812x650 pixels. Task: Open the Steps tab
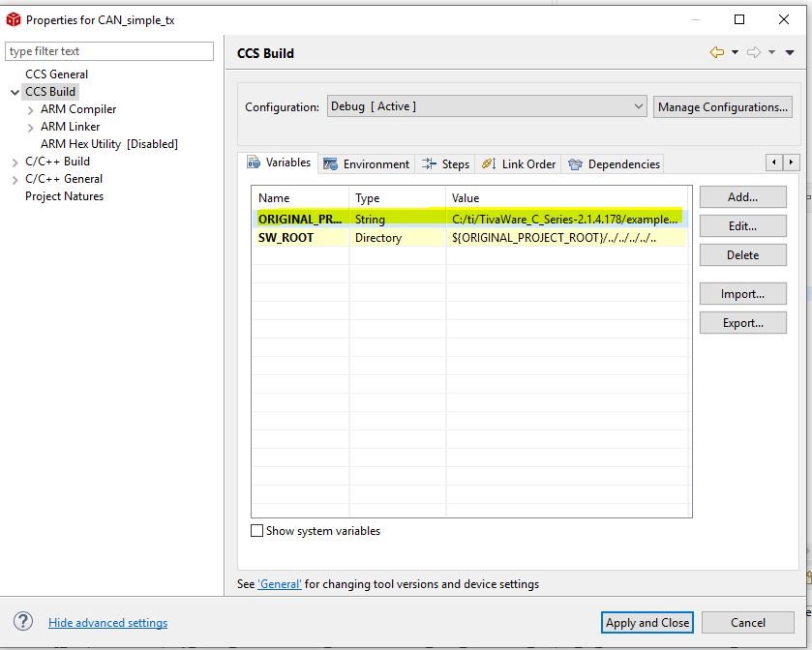pyautogui.click(x=445, y=164)
